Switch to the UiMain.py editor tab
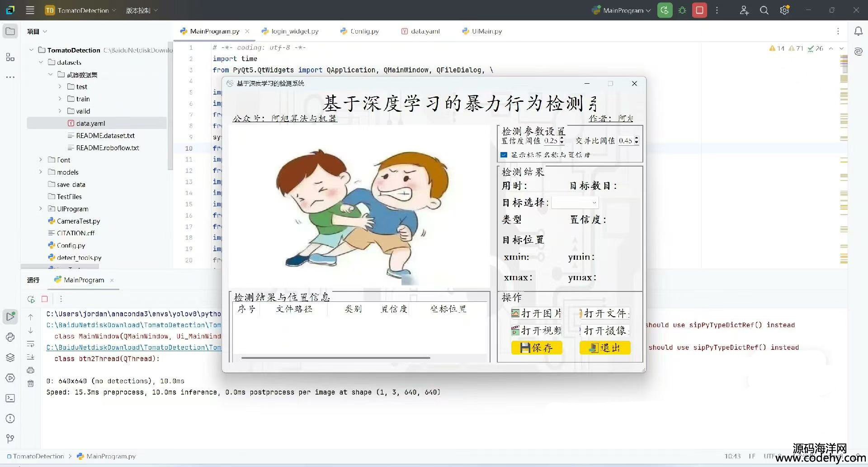The image size is (868, 467). [482, 31]
